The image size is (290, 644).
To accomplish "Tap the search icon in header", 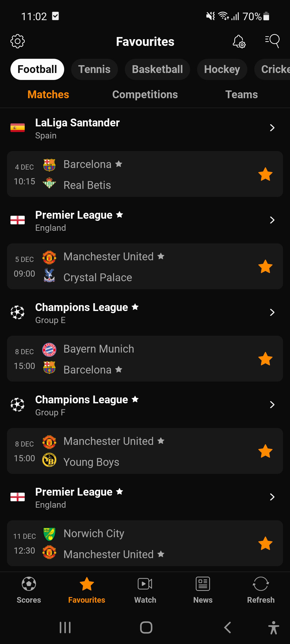I will click(272, 41).
